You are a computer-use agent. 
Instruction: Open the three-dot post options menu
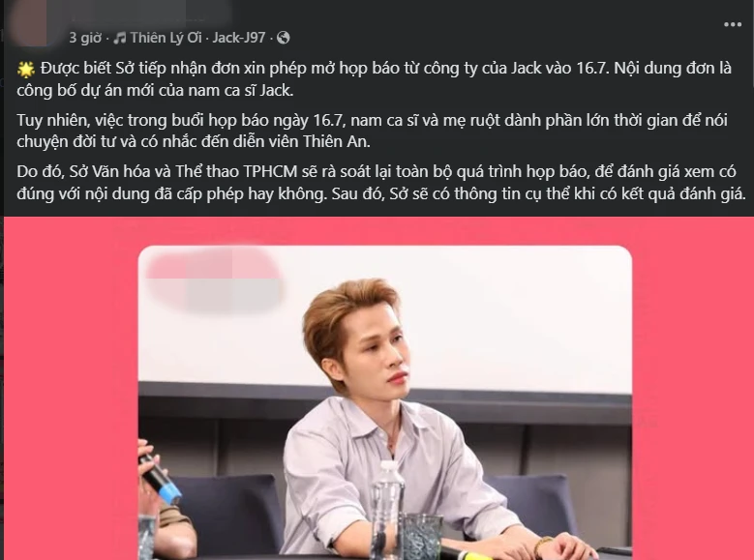tap(733, 24)
